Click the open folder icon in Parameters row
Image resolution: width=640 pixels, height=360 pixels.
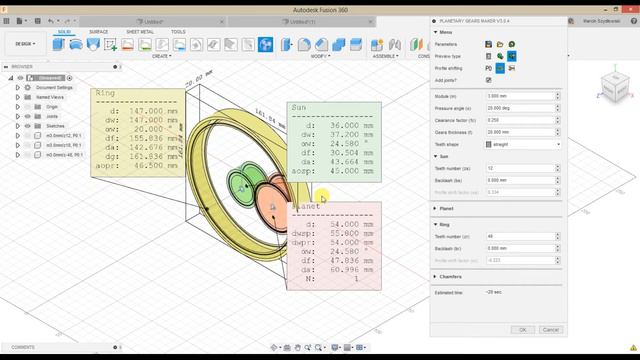(x=500, y=44)
